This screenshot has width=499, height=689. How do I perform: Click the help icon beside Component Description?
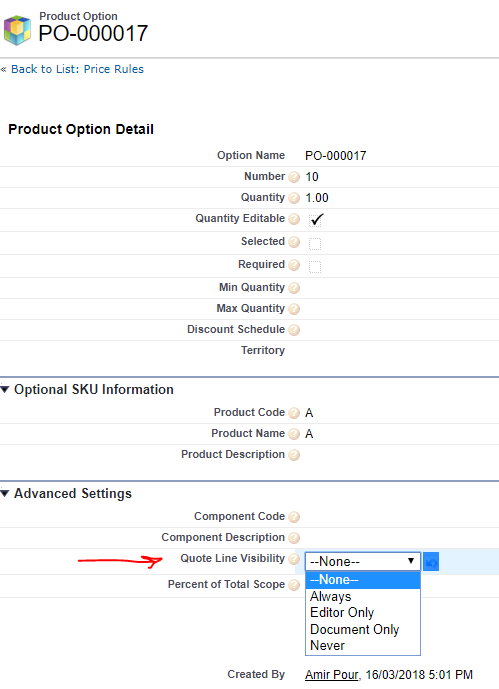click(294, 538)
